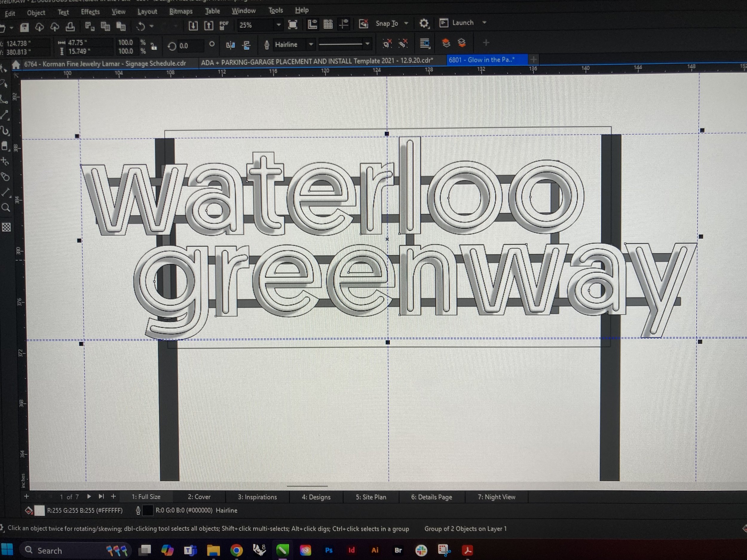This screenshot has width=747, height=560.
Task: Click the Export icon
Action: (209, 26)
